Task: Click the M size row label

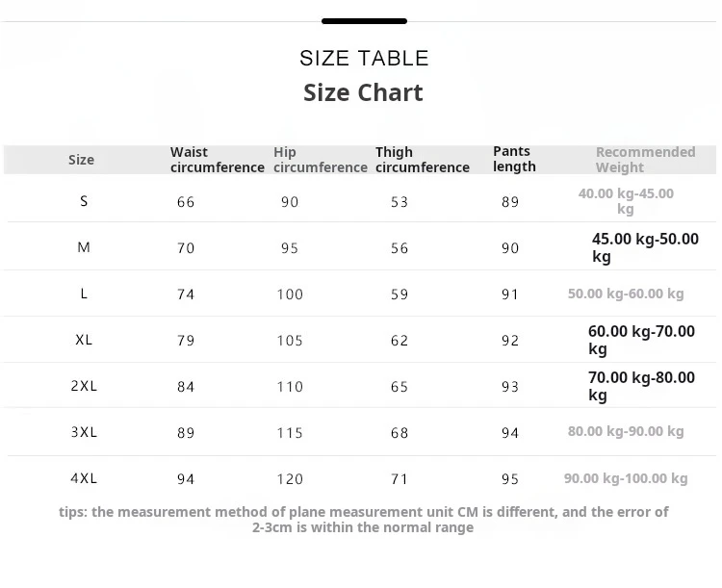Action: (x=84, y=247)
